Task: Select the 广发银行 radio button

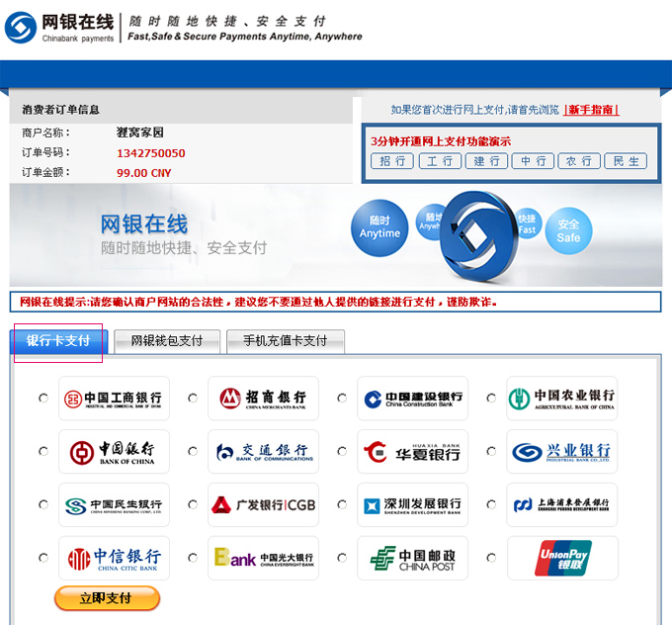Action: [x=193, y=504]
